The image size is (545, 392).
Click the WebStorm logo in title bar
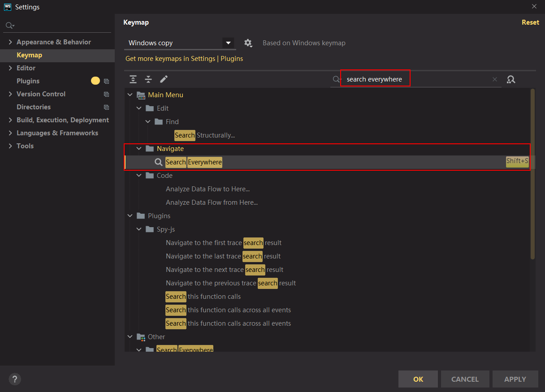pos(8,7)
